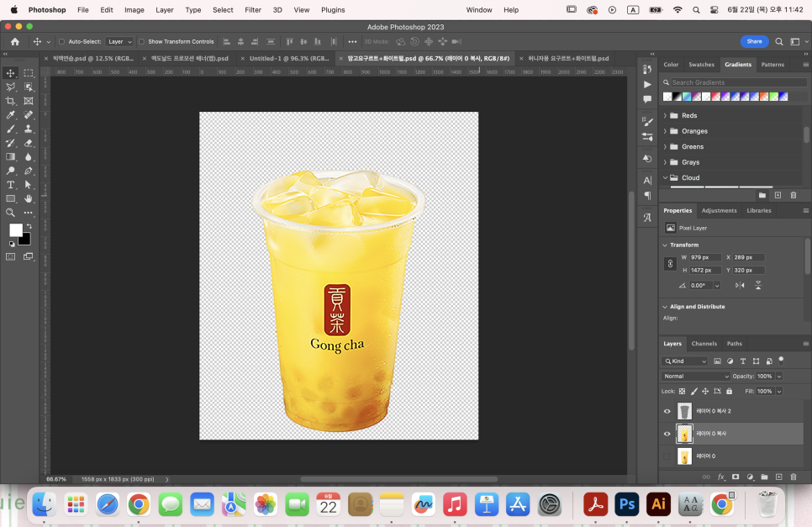Open the Kind filter dropdown
The width and height of the screenshot is (812, 527).
coord(684,361)
